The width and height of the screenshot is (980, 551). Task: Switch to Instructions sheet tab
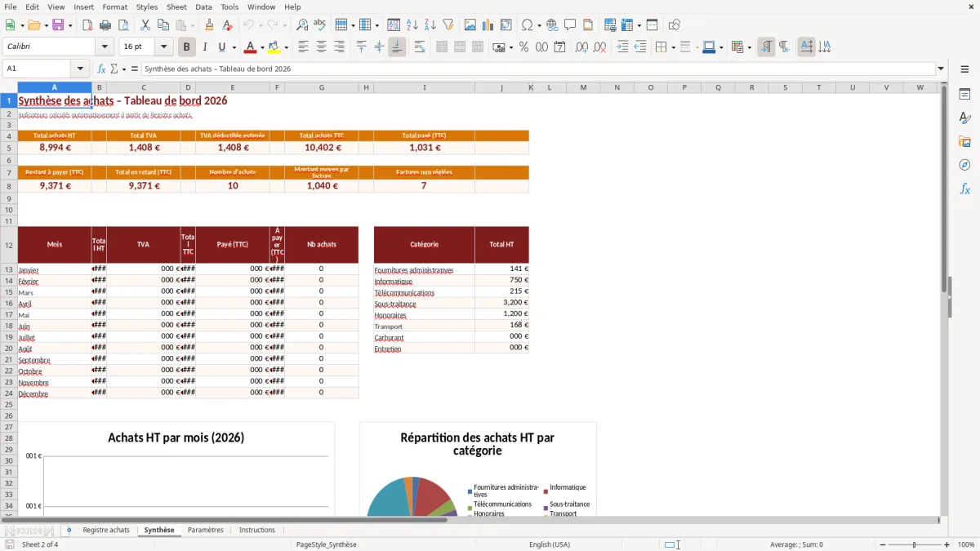click(x=257, y=530)
